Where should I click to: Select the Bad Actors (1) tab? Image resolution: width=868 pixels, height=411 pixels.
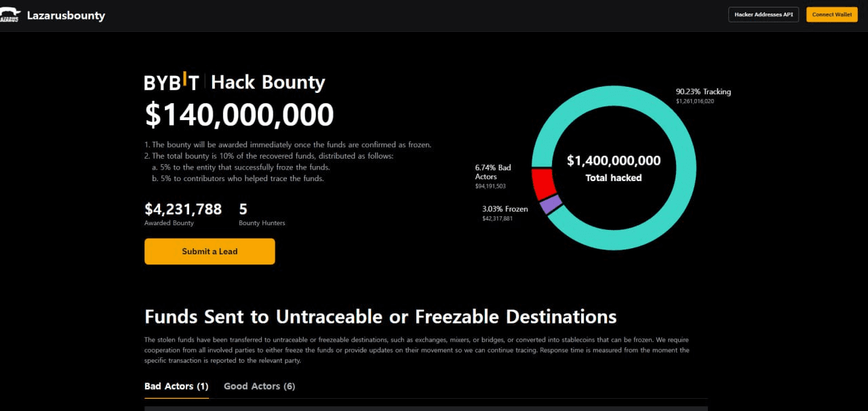point(176,386)
